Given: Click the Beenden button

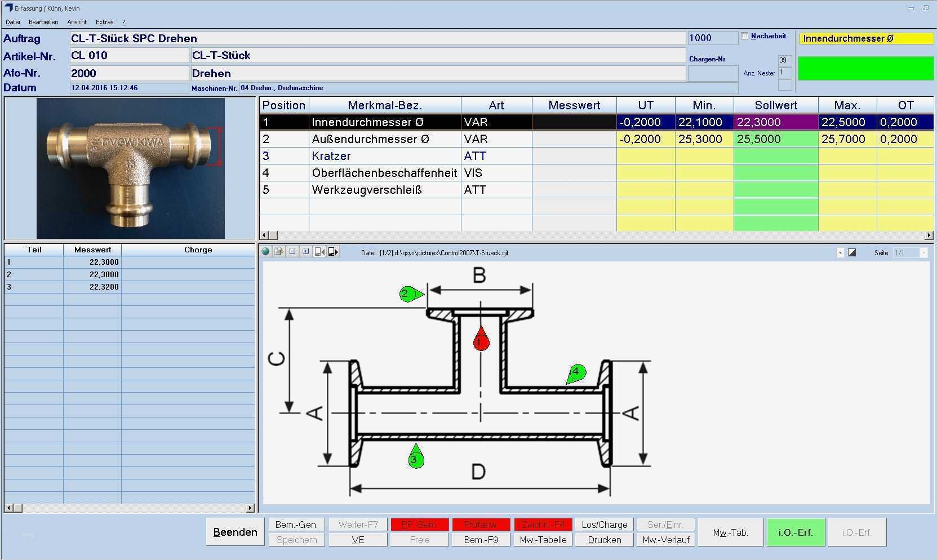Looking at the screenshot, I should (235, 532).
